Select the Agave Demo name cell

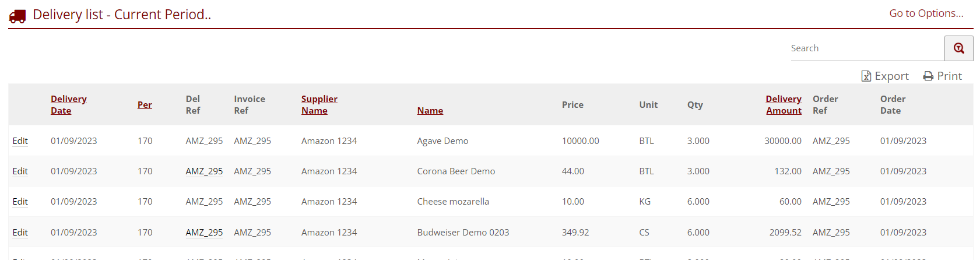pyautogui.click(x=442, y=141)
